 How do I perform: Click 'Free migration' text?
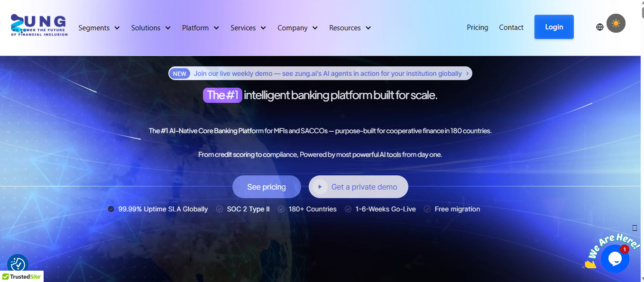click(458, 209)
